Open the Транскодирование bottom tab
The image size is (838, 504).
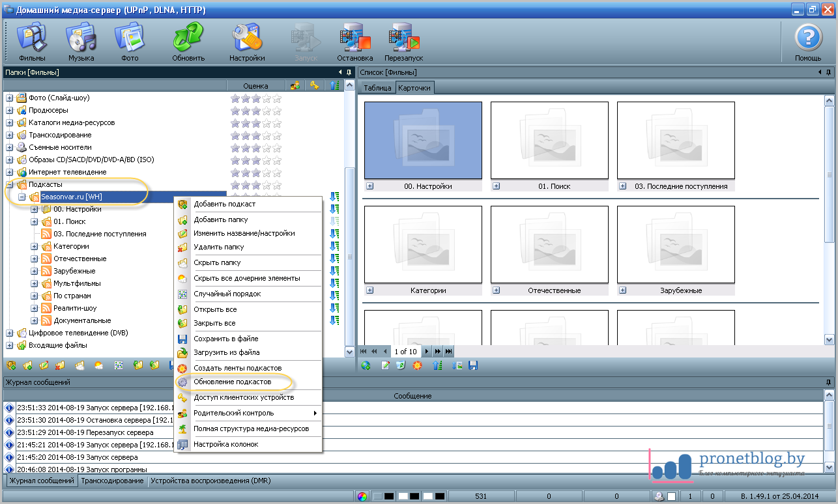(112, 481)
